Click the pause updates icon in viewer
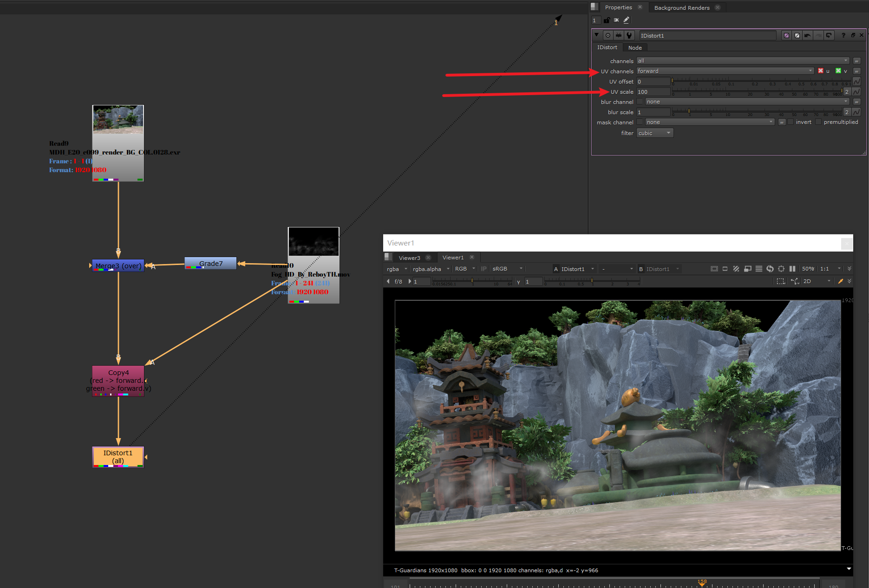Screen dimensions: 869x588 (792, 269)
